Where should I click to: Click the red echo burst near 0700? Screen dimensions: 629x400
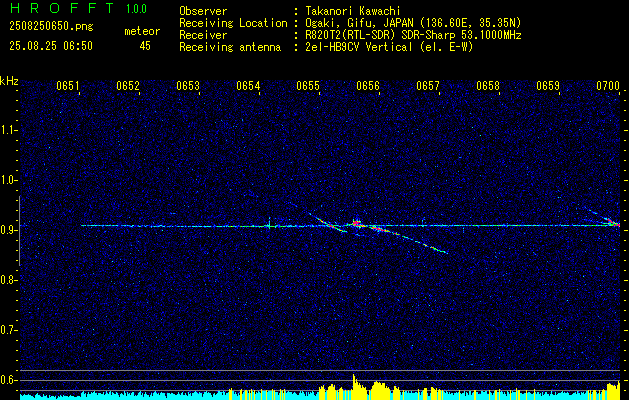click(x=613, y=221)
